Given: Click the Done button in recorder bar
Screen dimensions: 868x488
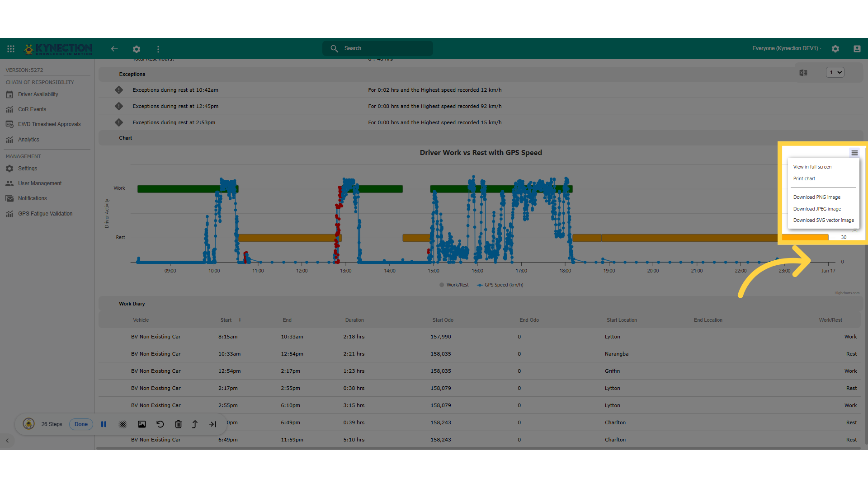Looking at the screenshot, I should 81,424.
